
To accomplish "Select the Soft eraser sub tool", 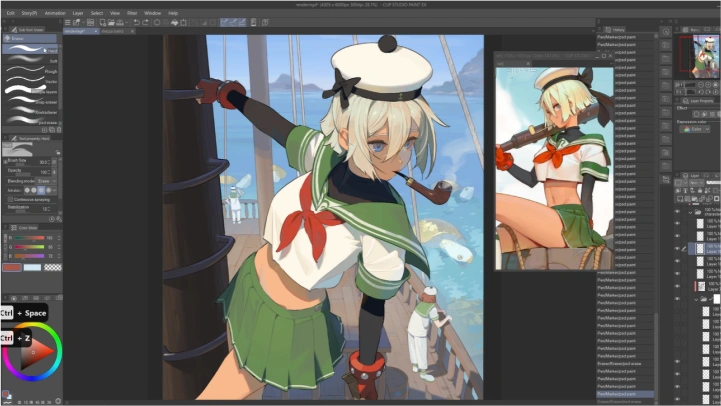I will coord(30,59).
